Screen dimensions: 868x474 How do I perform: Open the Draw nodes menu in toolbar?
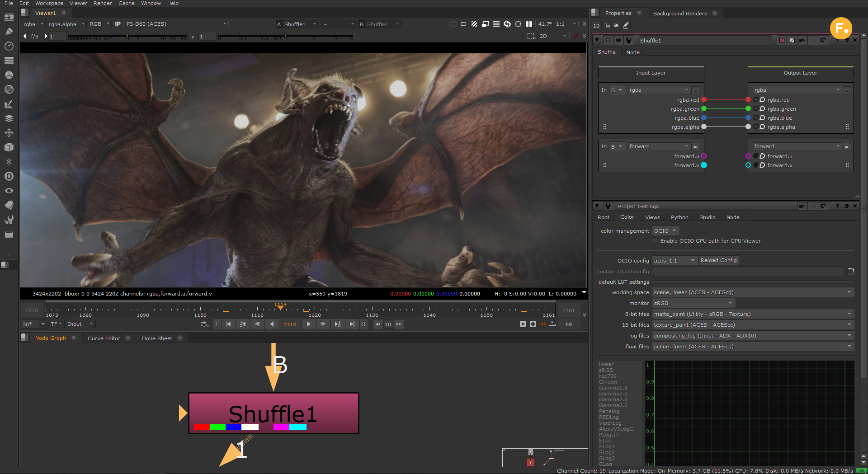tap(9, 32)
